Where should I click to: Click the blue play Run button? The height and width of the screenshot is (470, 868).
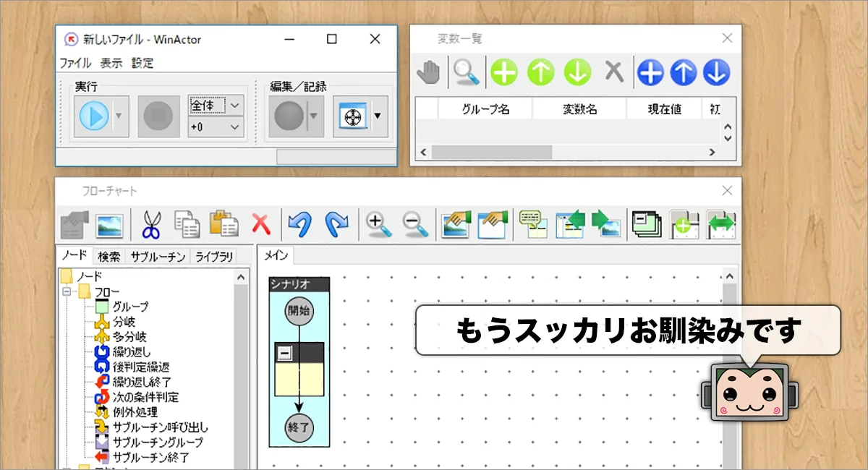pyautogui.click(x=94, y=116)
